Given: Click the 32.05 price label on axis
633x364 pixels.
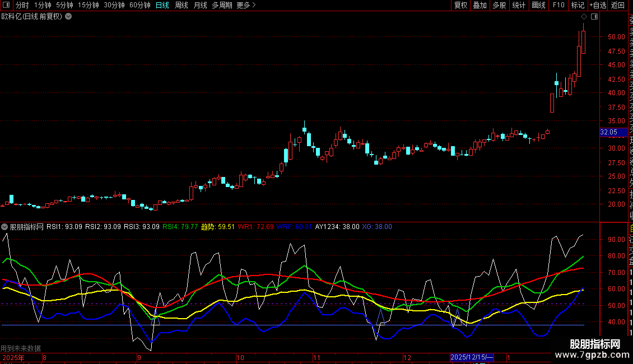Looking at the screenshot, I should (x=613, y=132).
